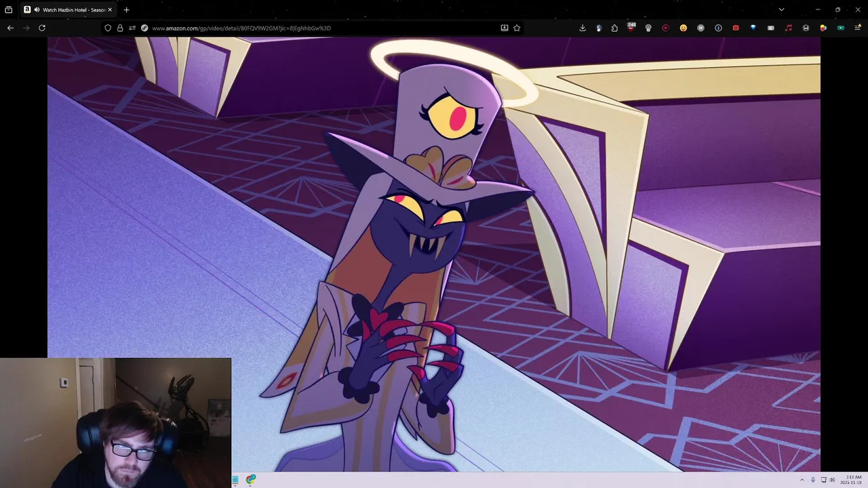Show hidden system tray icons
Screen dimensions: 868x488
[802, 480]
